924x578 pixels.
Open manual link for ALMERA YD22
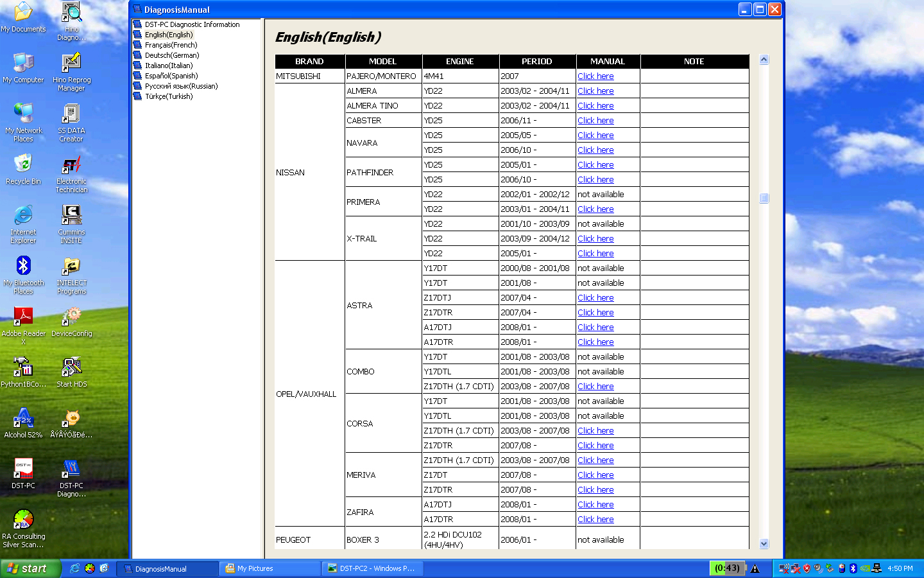click(x=595, y=91)
